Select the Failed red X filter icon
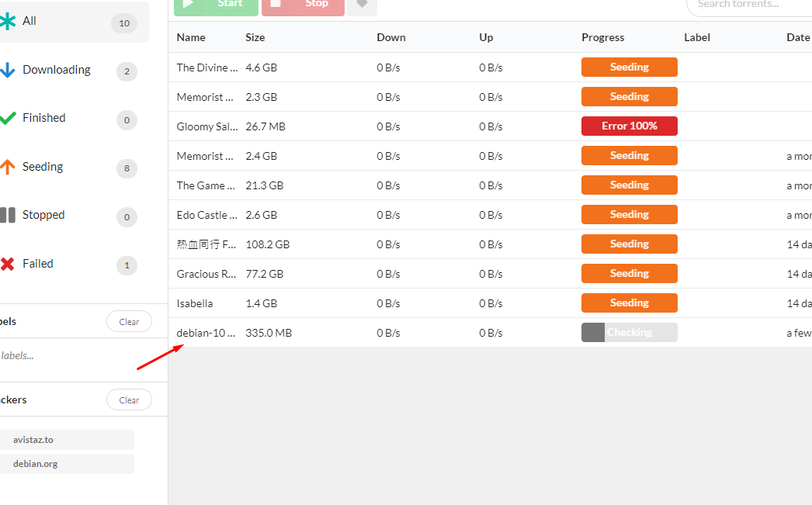 click(8, 264)
